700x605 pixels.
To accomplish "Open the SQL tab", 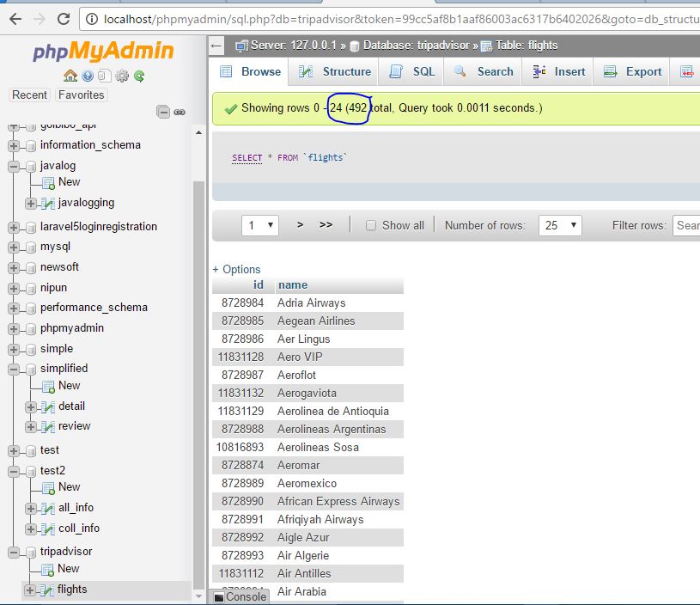I will tap(411, 71).
